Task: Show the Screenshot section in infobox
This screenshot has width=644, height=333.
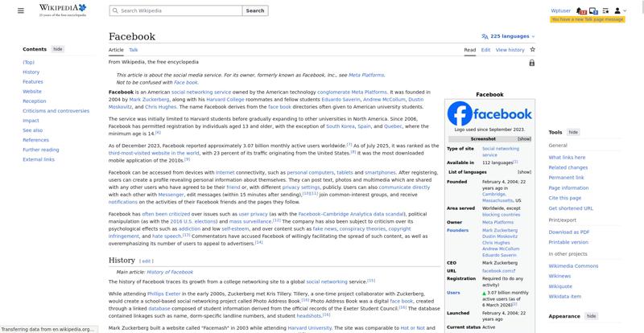Action: 524,138
